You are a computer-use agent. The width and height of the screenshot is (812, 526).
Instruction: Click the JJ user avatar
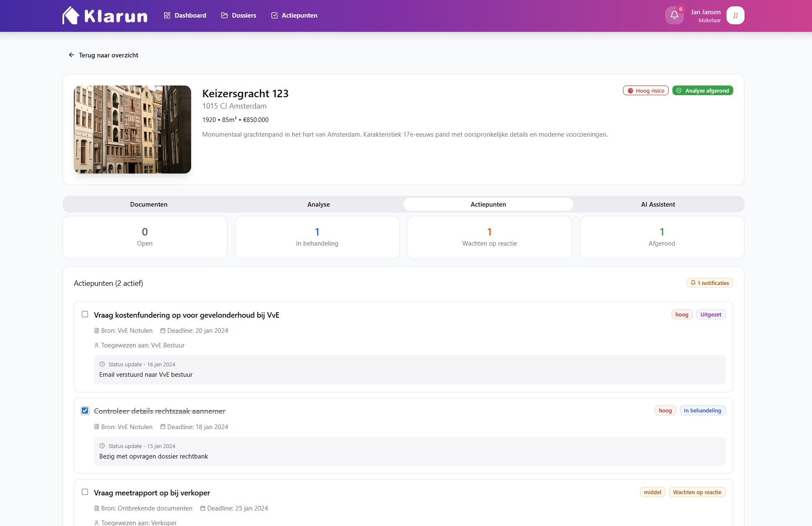(735, 16)
